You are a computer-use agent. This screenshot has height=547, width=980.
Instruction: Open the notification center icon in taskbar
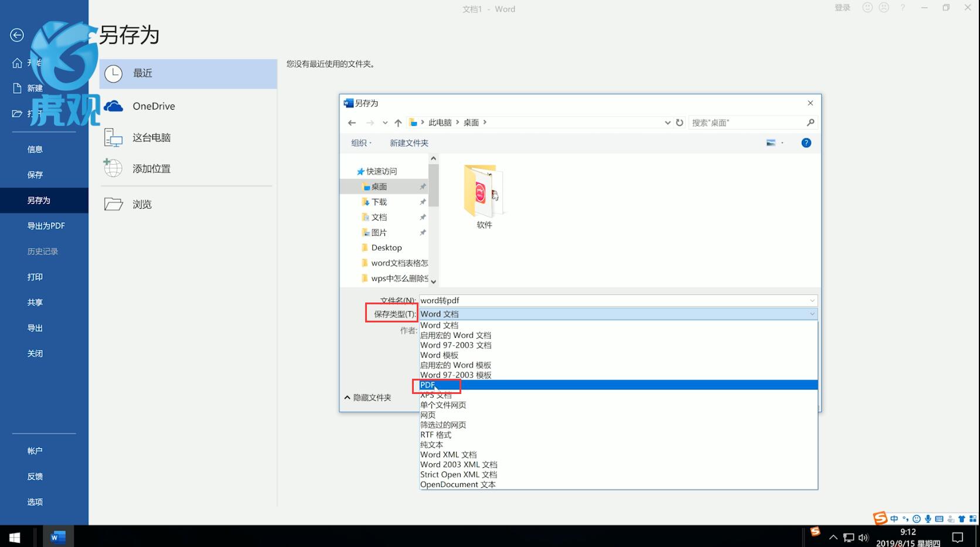point(958,537)
